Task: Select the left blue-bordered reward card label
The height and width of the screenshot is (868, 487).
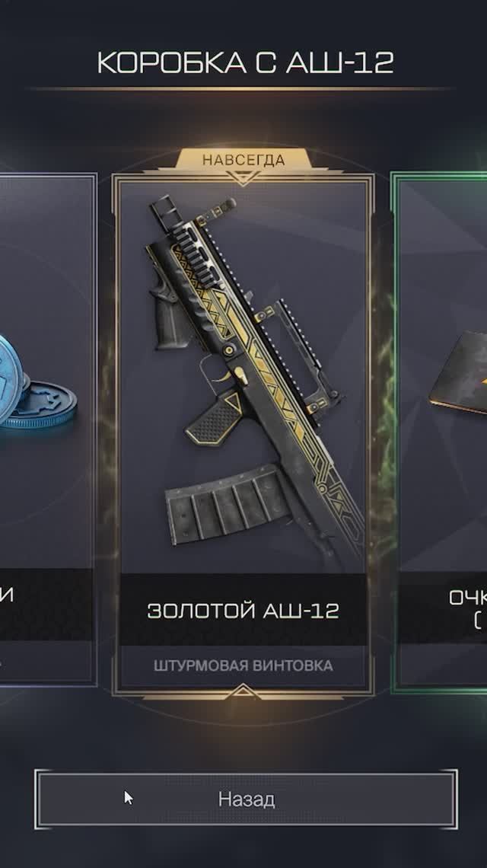Action: [x=7, y=595]
